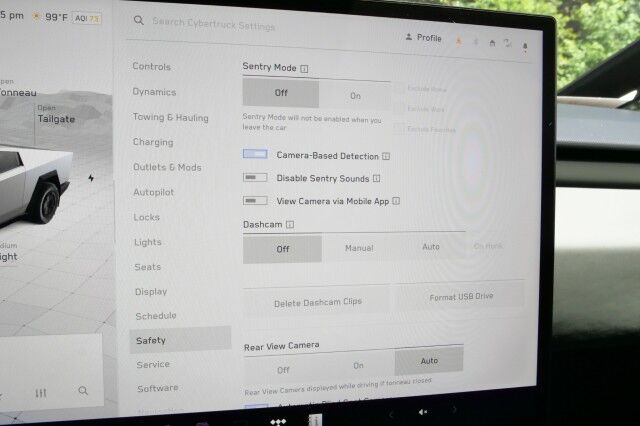Tap the media card search icon
640x426 pixels.
click(x=83, y=391)
